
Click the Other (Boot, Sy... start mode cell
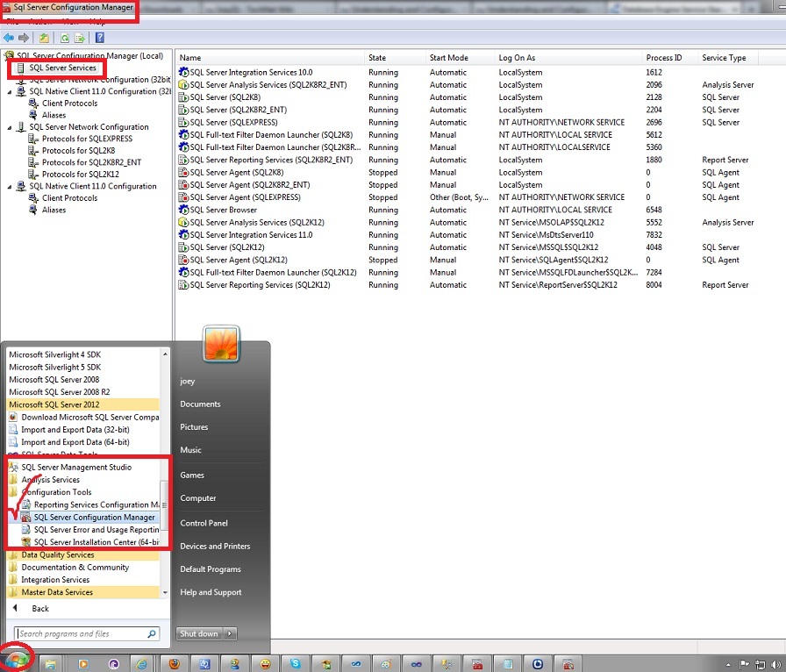click(459, 197)
